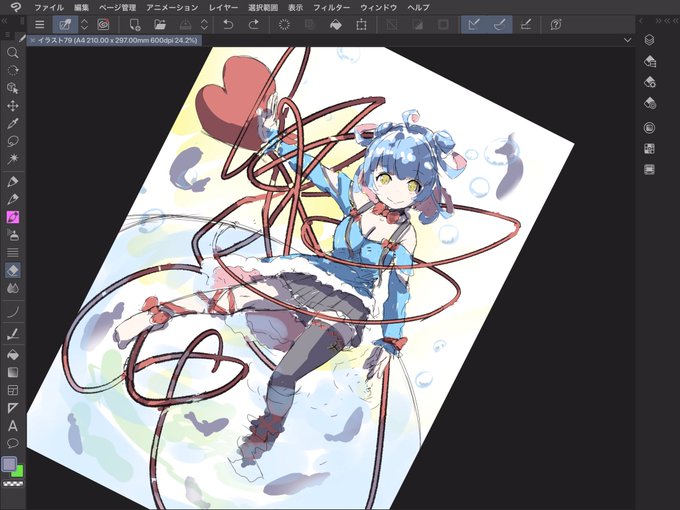The width and height of the screenshot is (680, 510).
Task: Close the イラスト79 canvas tab
Action: coord(33,40)
